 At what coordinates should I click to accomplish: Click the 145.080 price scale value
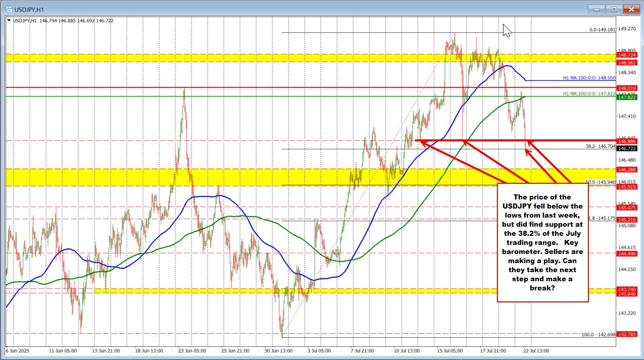627,226
